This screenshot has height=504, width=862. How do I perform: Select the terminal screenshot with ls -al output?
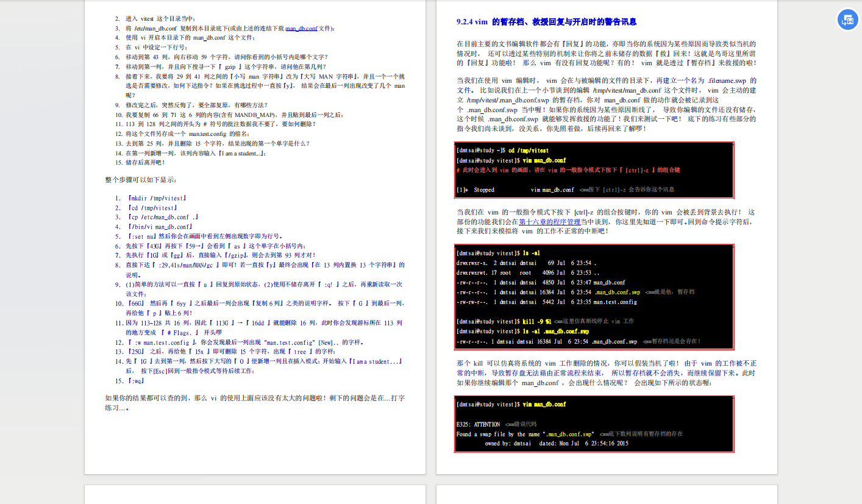[593, 298]
